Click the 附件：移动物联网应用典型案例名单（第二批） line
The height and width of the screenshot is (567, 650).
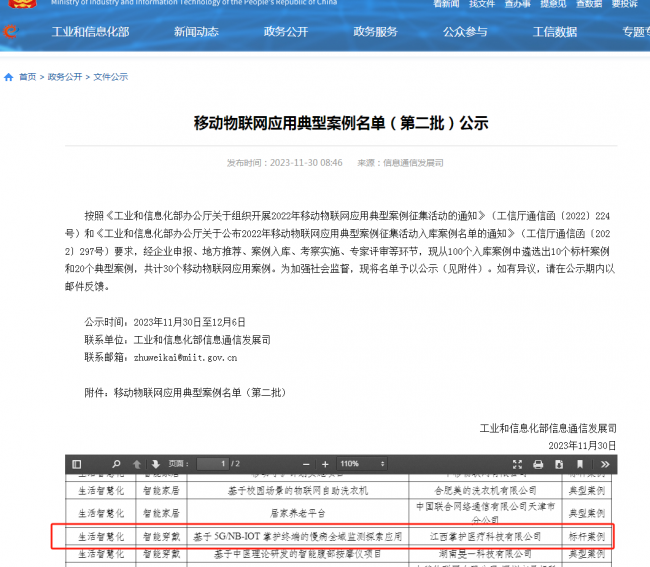point(185,393)
